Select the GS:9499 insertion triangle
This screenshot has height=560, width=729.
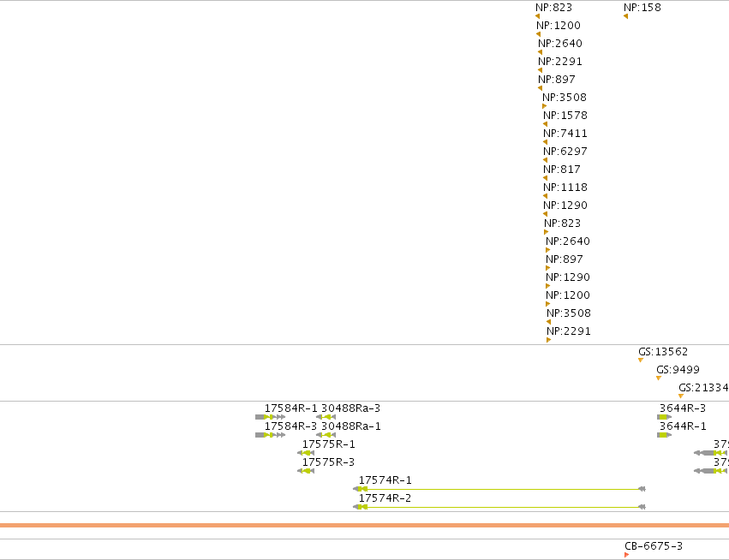coord(659,378)
